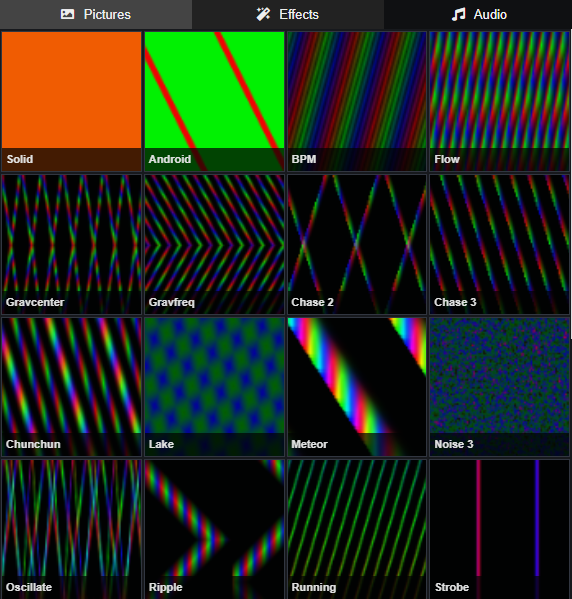Screen dimensions: 572x599
Task: Select the Solid orange effect
Action: coord(71,101)
